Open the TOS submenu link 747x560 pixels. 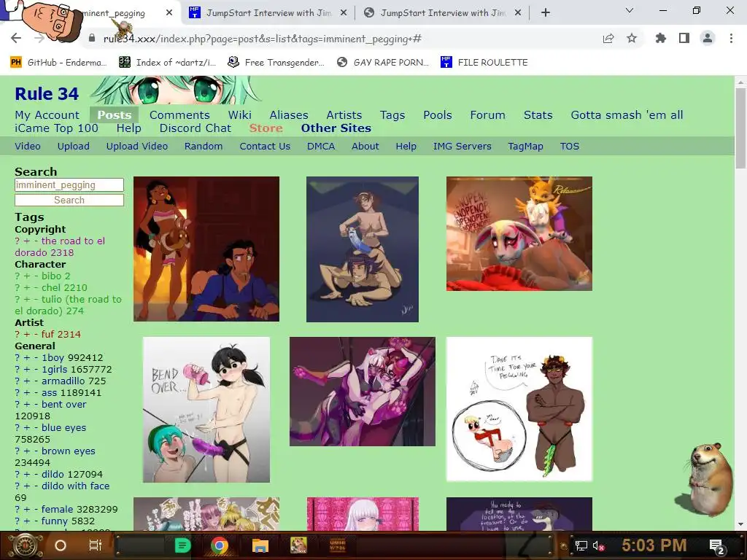point(570,146)
